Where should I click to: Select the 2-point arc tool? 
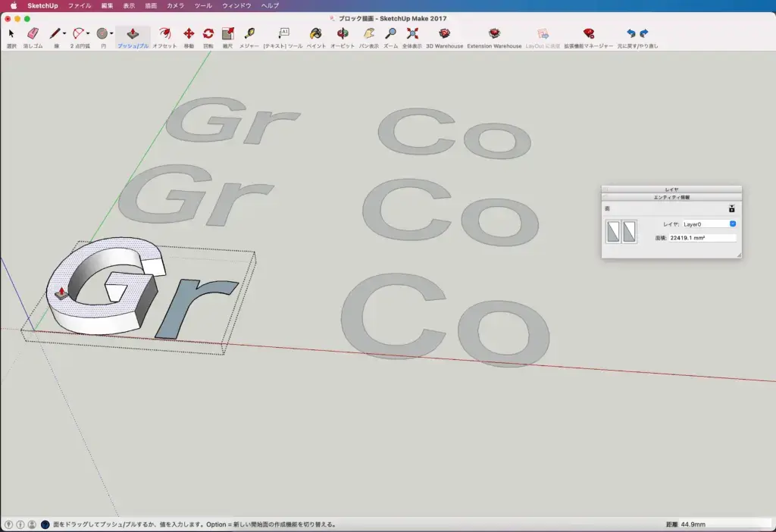(78, 33)
